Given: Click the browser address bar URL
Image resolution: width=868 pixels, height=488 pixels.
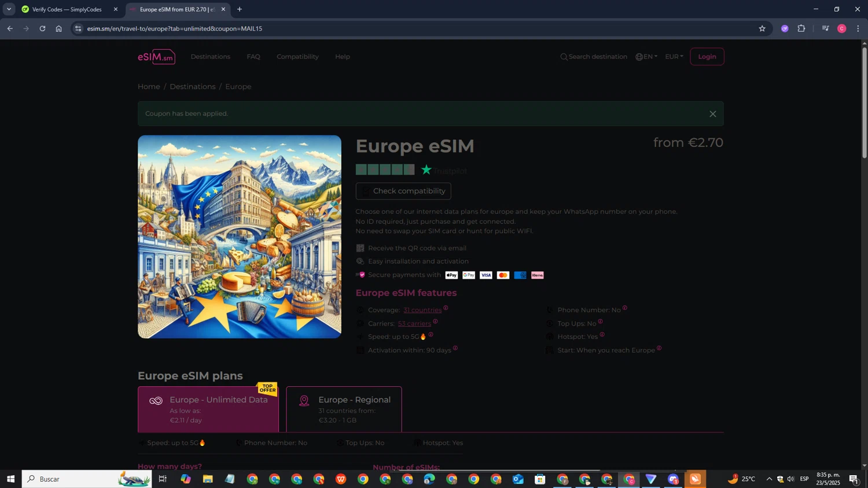Looking at the screenshot, I should coord(175,28).
